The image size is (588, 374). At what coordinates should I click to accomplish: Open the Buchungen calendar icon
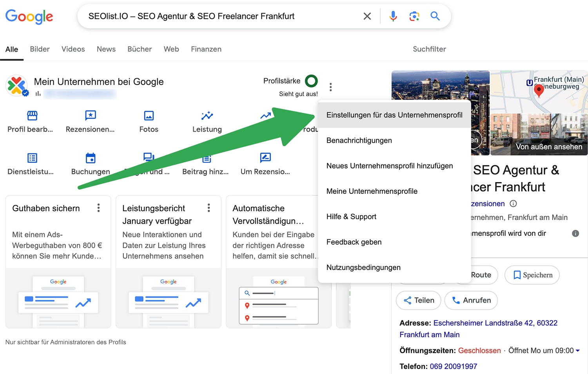pyautogui.click(x=91, y=158)
